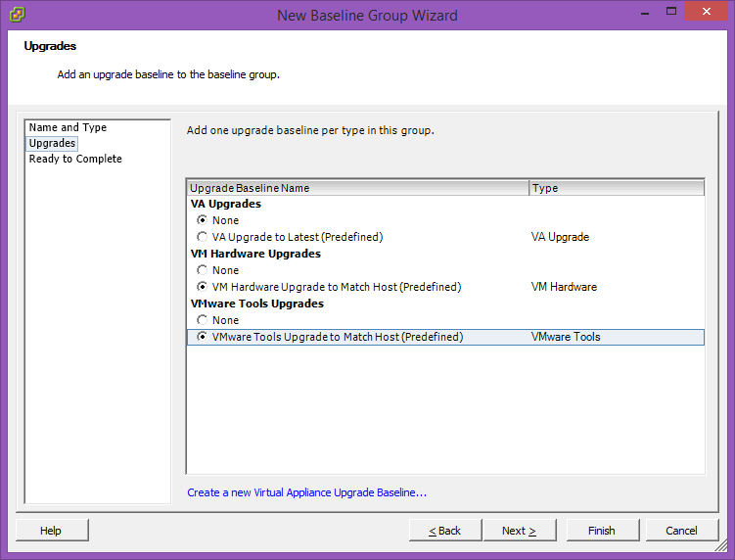Image resolution: width=735 pixels, height=560 pixels.
Task: Choose VA Upgrade to Latest (Predefined)
Action: 202,237
